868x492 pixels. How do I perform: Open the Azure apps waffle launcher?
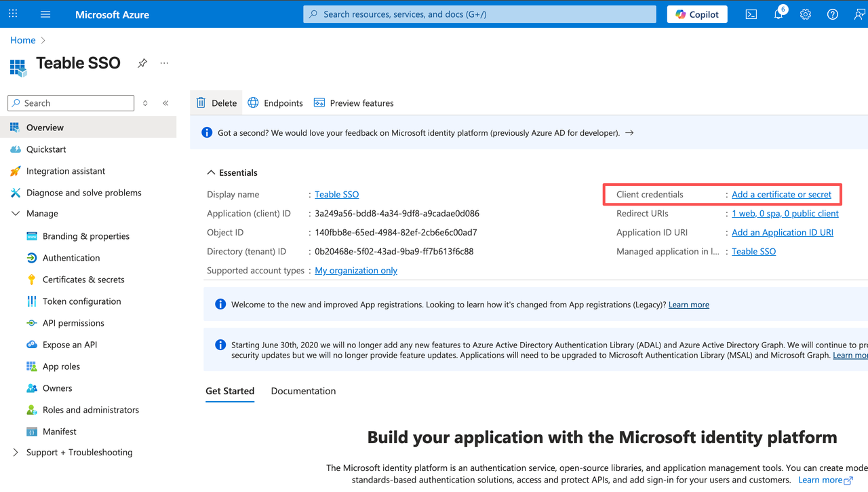(x=13, y=14)
